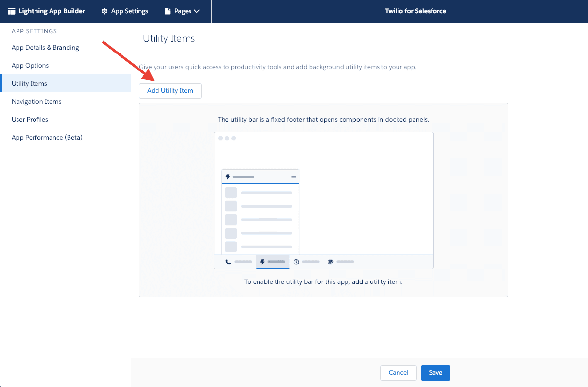
Task: Click the notes icon in the utility bar preview
Action: tap(331, 262)
